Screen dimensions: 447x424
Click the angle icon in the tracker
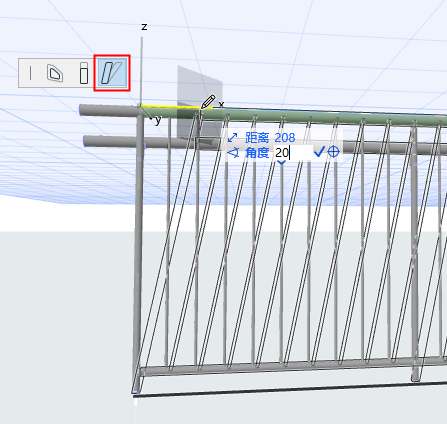point(233,153)
